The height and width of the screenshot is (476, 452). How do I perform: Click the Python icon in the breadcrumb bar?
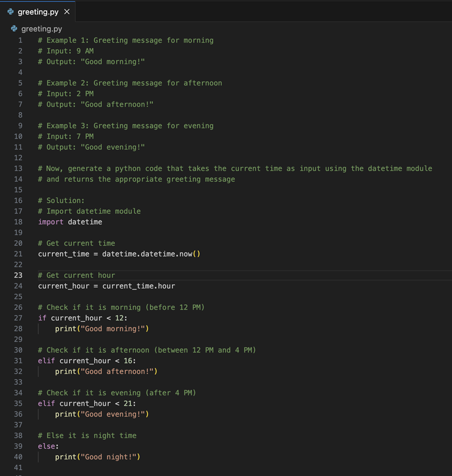click(x=15, y=29)
